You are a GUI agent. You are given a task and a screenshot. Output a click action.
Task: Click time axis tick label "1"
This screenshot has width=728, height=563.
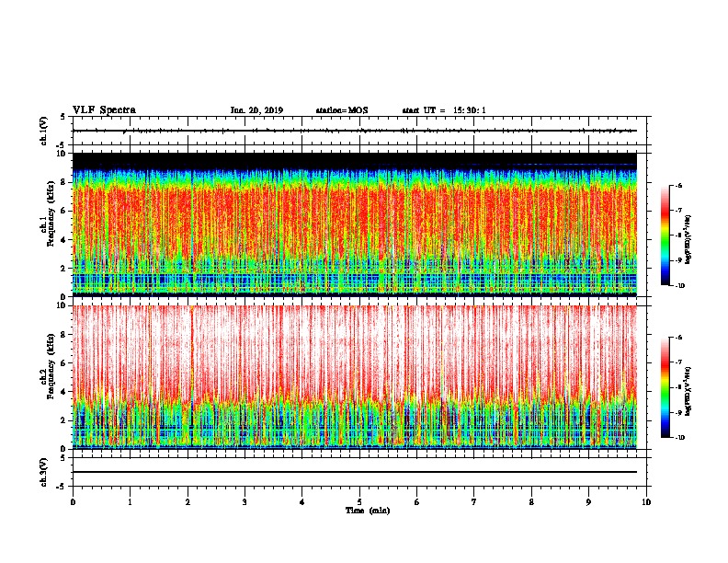tap(130, 502)
